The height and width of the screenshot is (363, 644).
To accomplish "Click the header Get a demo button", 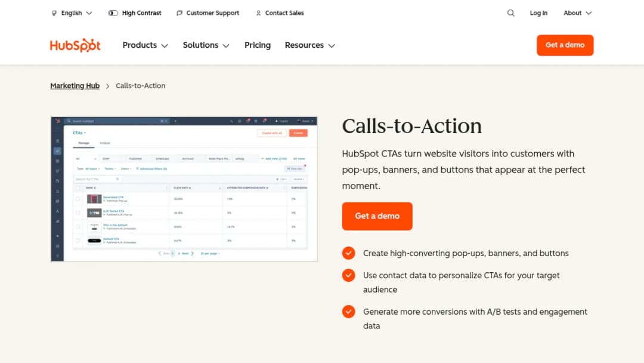I will click(x=565, y=45).
